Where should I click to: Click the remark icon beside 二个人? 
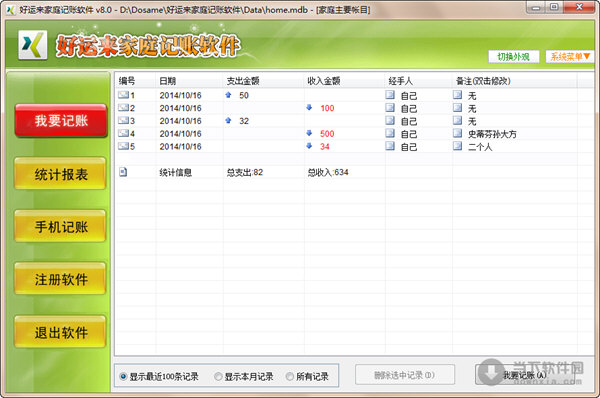tap(457, 146)
